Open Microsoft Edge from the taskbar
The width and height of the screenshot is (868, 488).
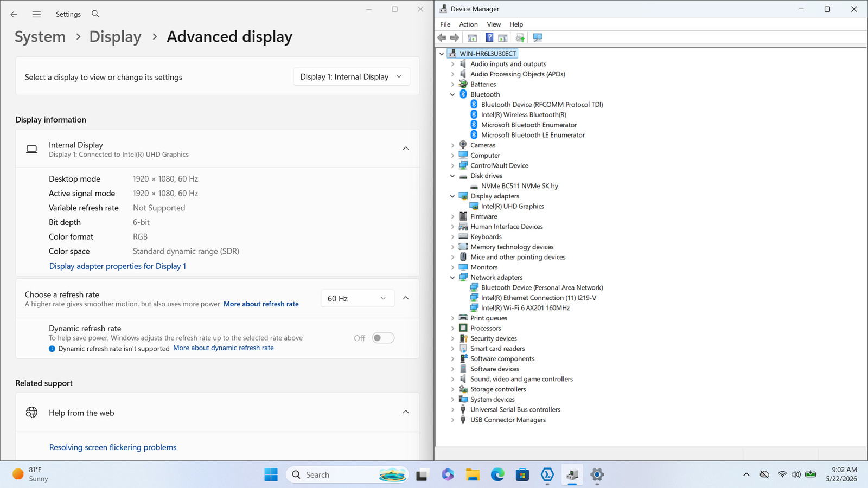(x=497, y=474)
